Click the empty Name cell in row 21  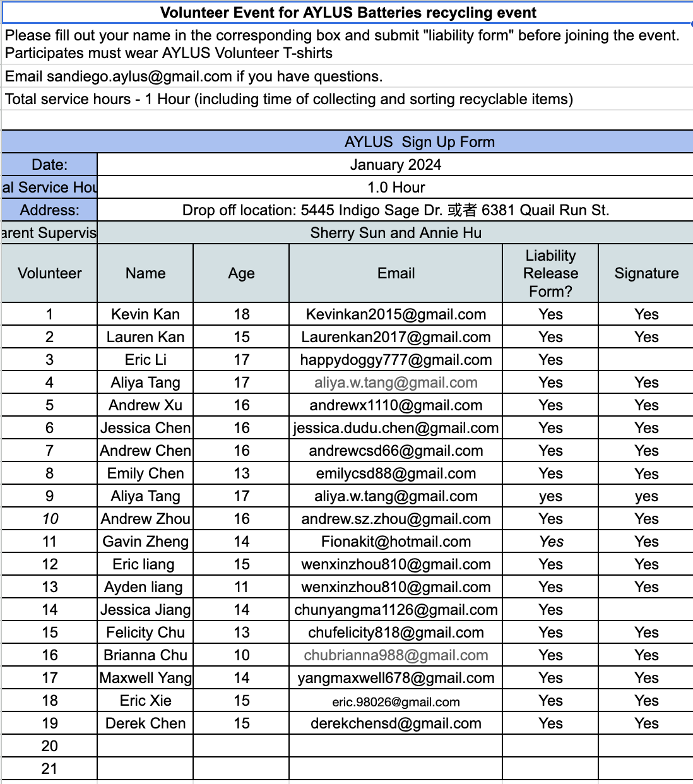click(x=146, y=769)
